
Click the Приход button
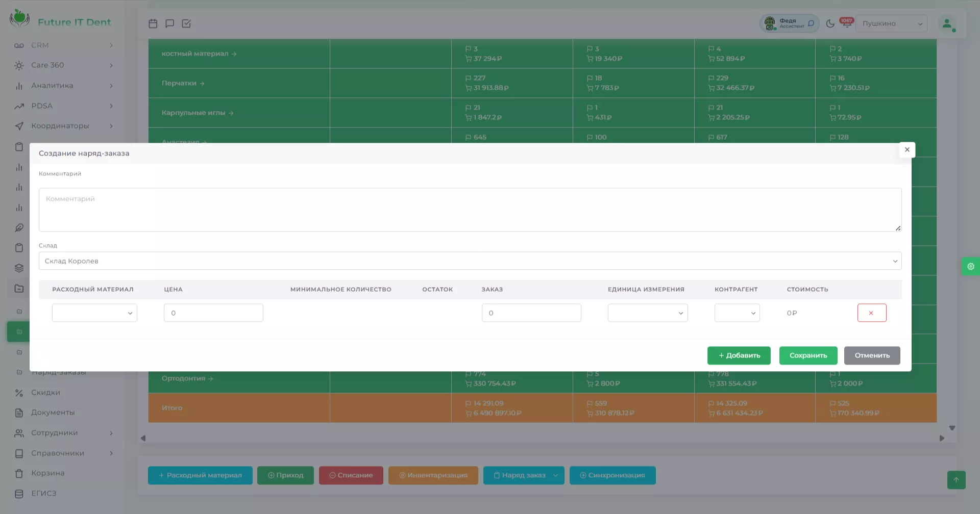[x=285, y=475]
